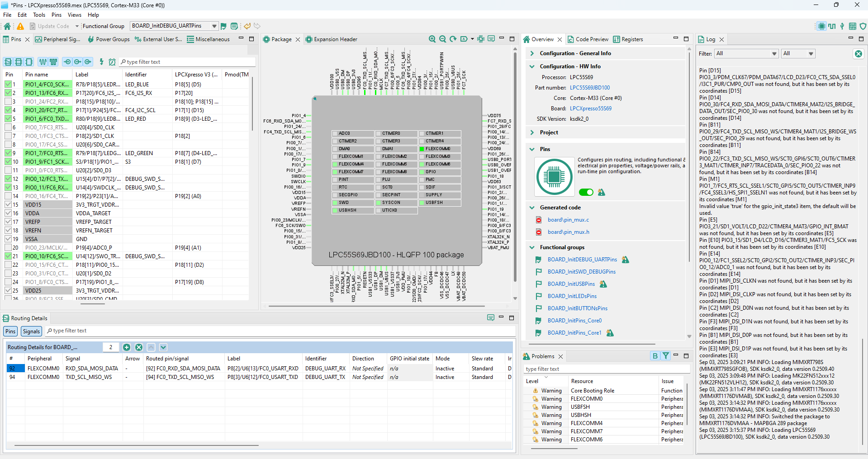Check the pin 20 PIO0_23/MCLK checkbox

pos(8,248)
